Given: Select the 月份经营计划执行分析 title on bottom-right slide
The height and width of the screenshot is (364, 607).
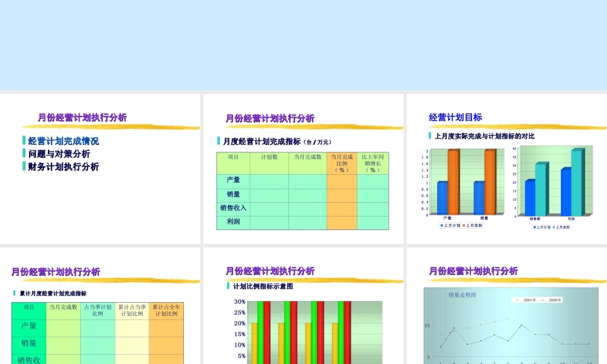Looking at the screenshot, I should coord(473,271).
